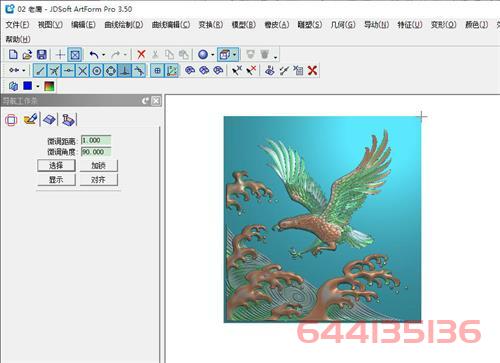Click the 选择 button
Screen dimensions: 500x363
point(56,165)
